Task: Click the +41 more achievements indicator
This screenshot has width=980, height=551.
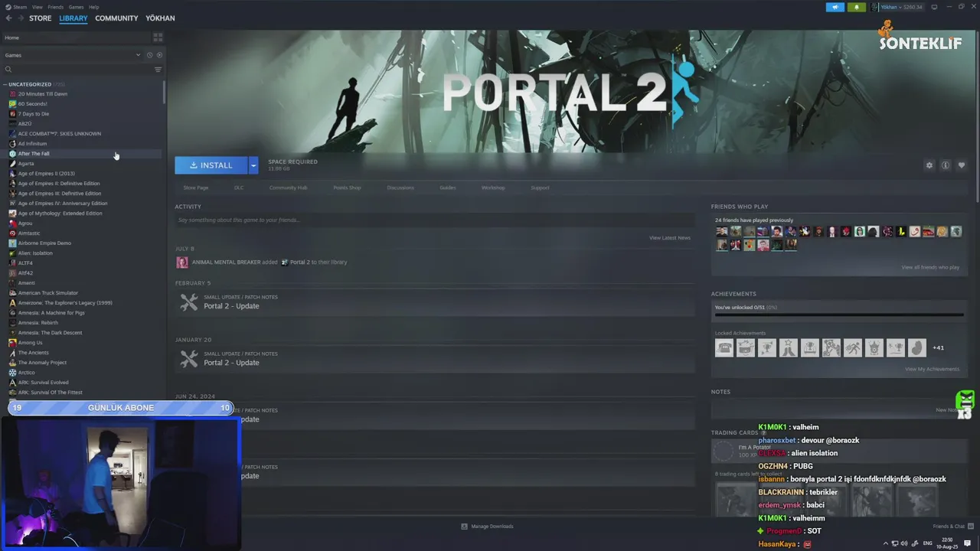Action: coord(938,347)
